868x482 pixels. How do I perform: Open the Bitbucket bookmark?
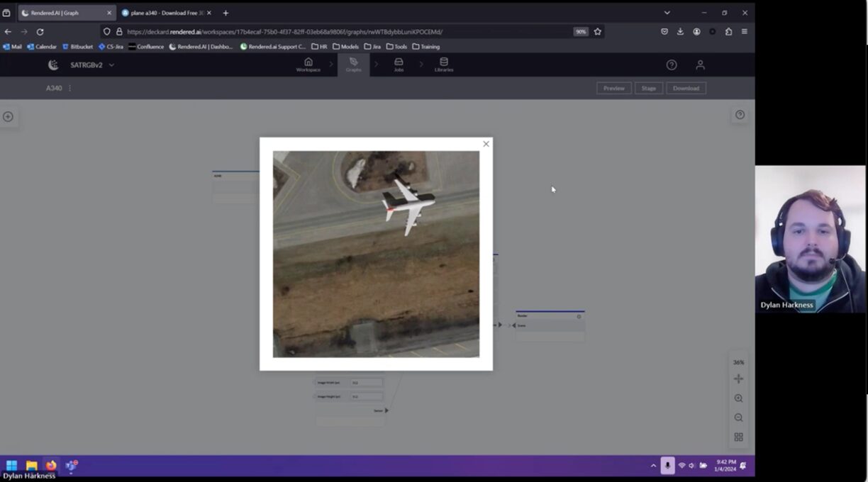tap(78, 47)
